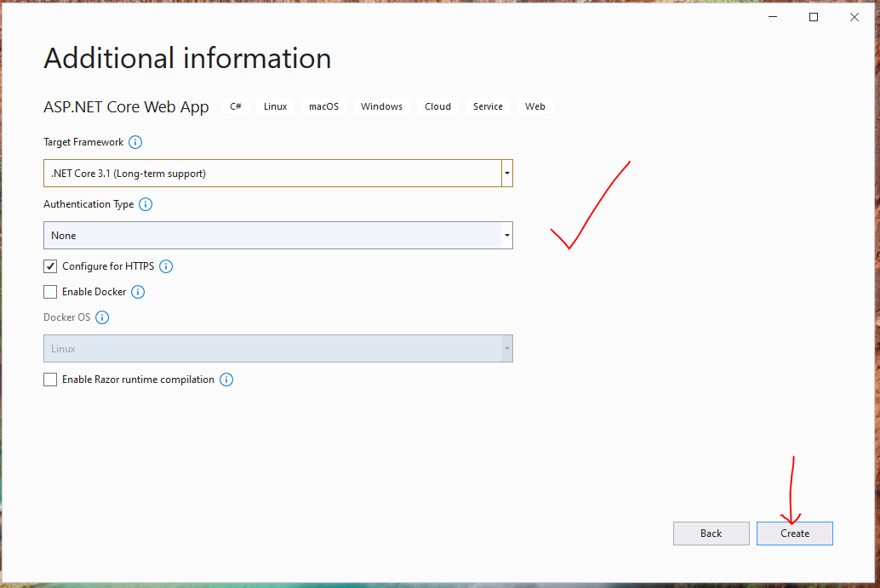Viewport: 880px width, 588px height.
Task: Open Target Framework info tooltip icon
Action: point(135,142)
